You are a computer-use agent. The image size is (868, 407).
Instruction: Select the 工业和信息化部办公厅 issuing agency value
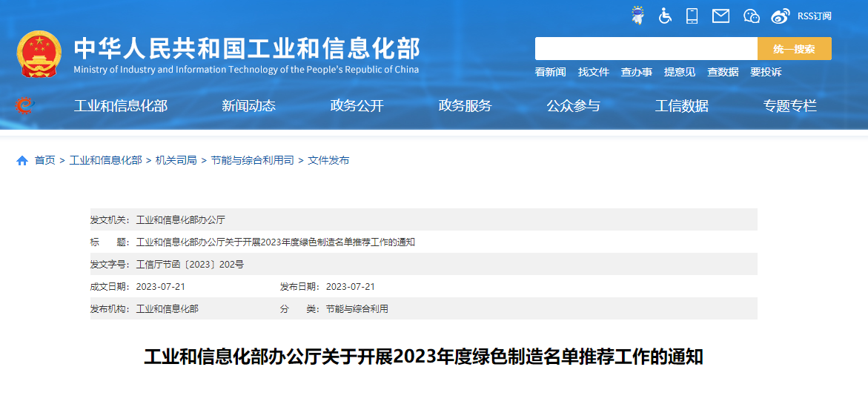click(180, 220)
